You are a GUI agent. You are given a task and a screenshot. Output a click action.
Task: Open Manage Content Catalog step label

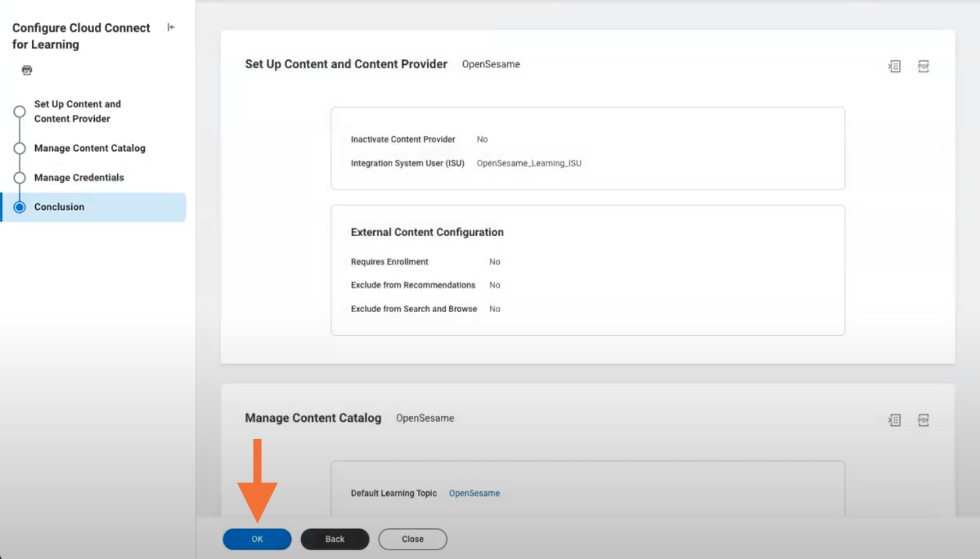(89, 148)
